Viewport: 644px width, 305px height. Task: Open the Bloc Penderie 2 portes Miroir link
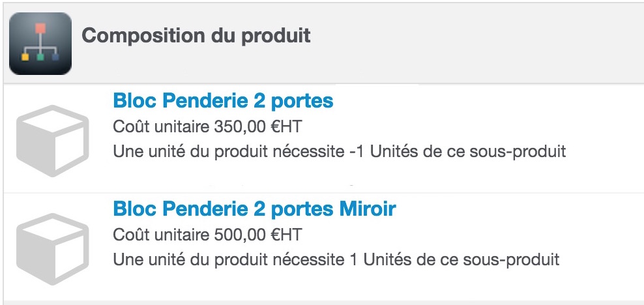pyautogui.click(x=254, y=209)
